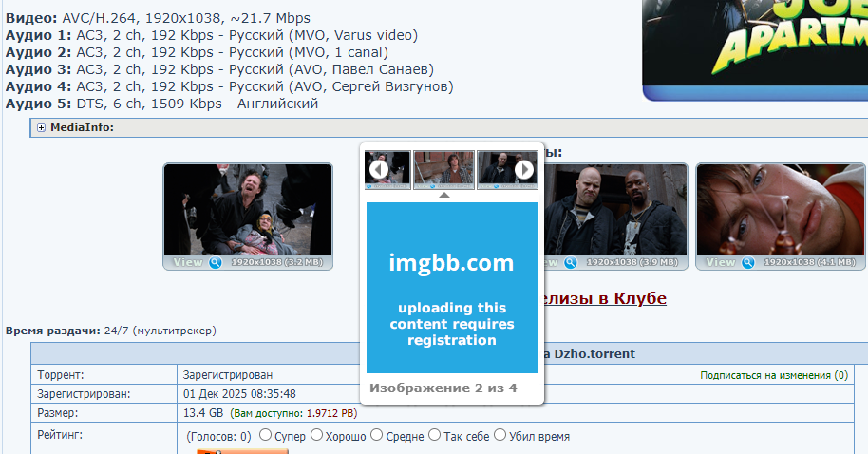Click the 1.9712 PB available value
868x454 pixels.
pos(330,413)
